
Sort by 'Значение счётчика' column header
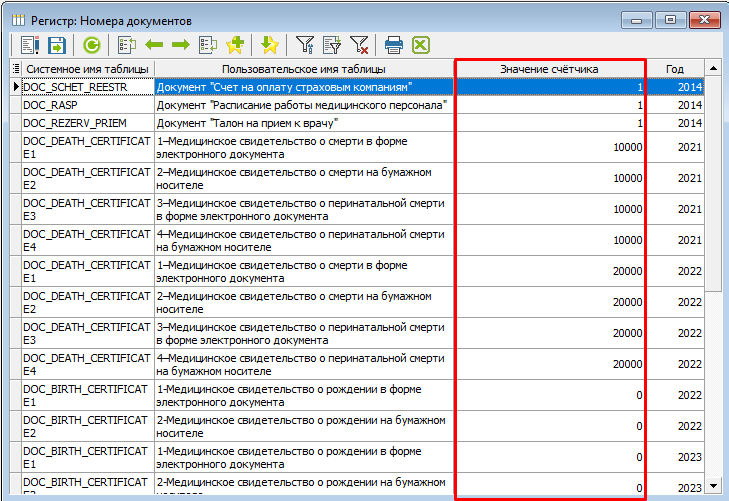click(x=549, y=69)
